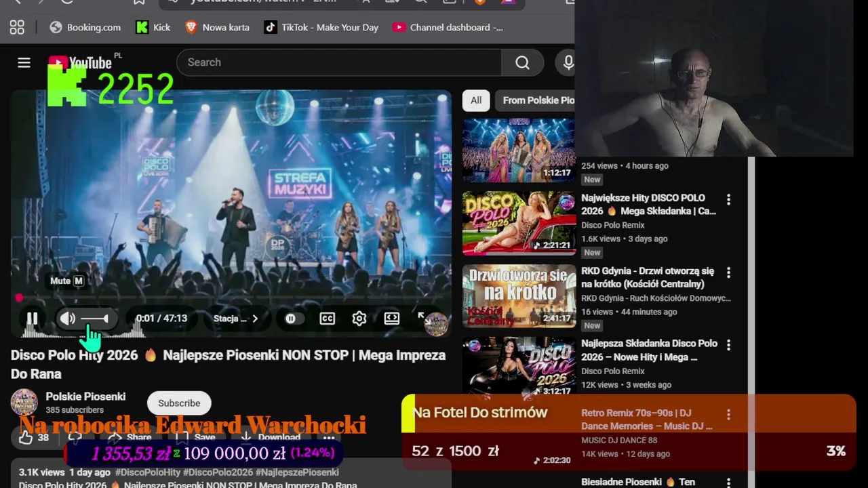Open Polskie Piosenki channel avatar

24,402
